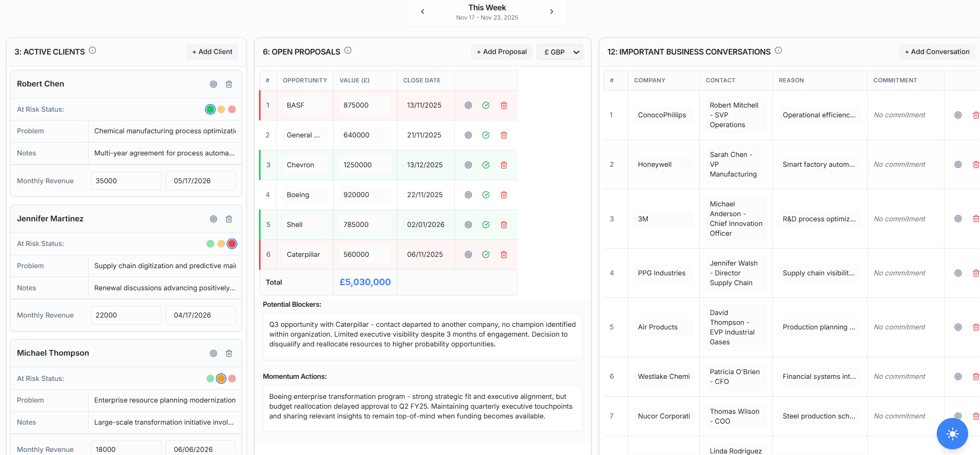This screenshot has width=980, height=455.
Task: Edit Jennifer Martinez monthly revenue 22000
Action: [x=126, y=316]
